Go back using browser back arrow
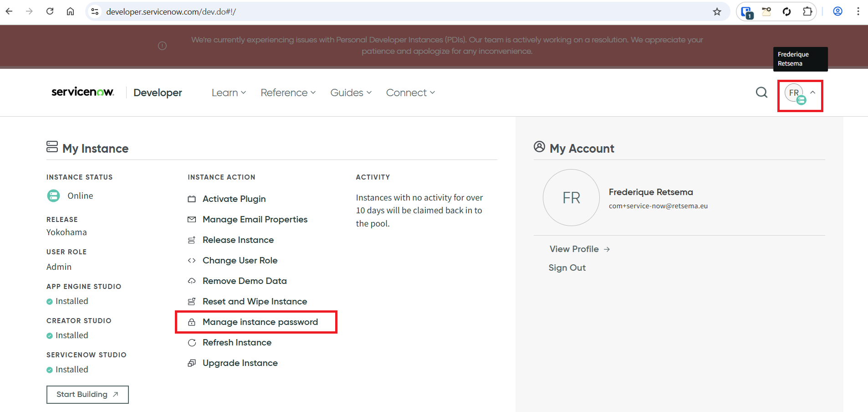Viewport: 868px width, 412px height. [x=9, y=11]
